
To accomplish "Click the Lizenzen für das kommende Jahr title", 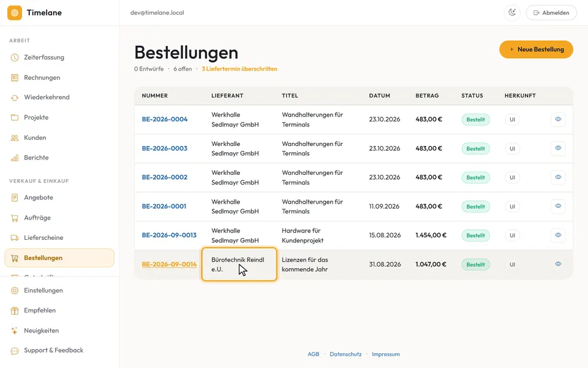I will click(x=305, y=264).
